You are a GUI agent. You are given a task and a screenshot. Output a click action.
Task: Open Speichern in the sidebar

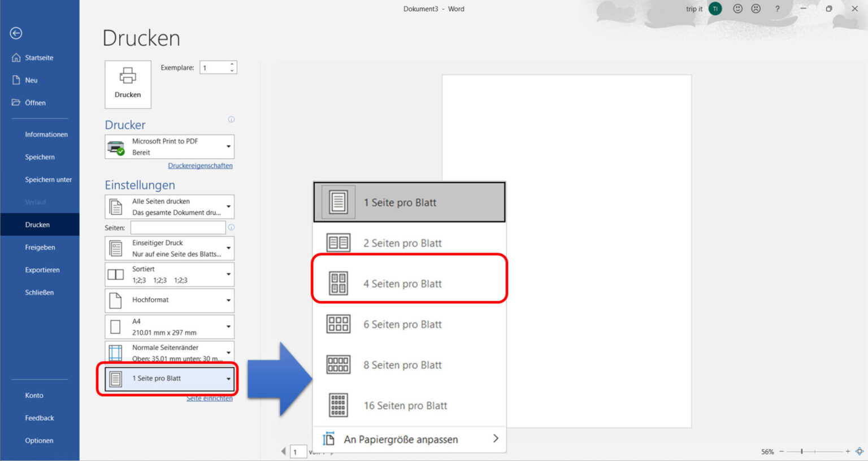click(40, 157)
